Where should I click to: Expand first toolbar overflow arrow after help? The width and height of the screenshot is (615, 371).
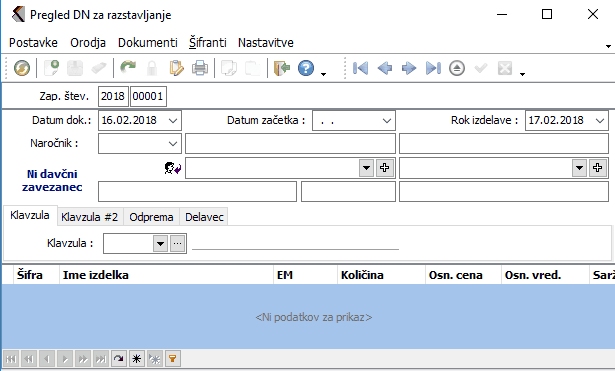click(x=324, y=74)
